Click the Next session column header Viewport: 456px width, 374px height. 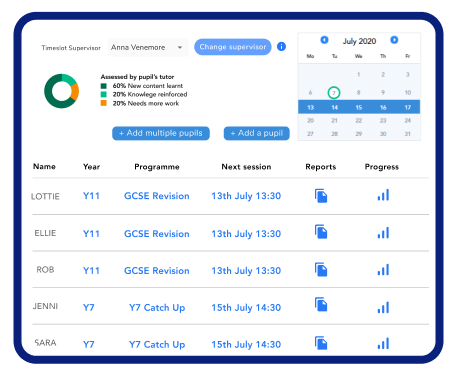pyautogui.click(x=246, y=167)
